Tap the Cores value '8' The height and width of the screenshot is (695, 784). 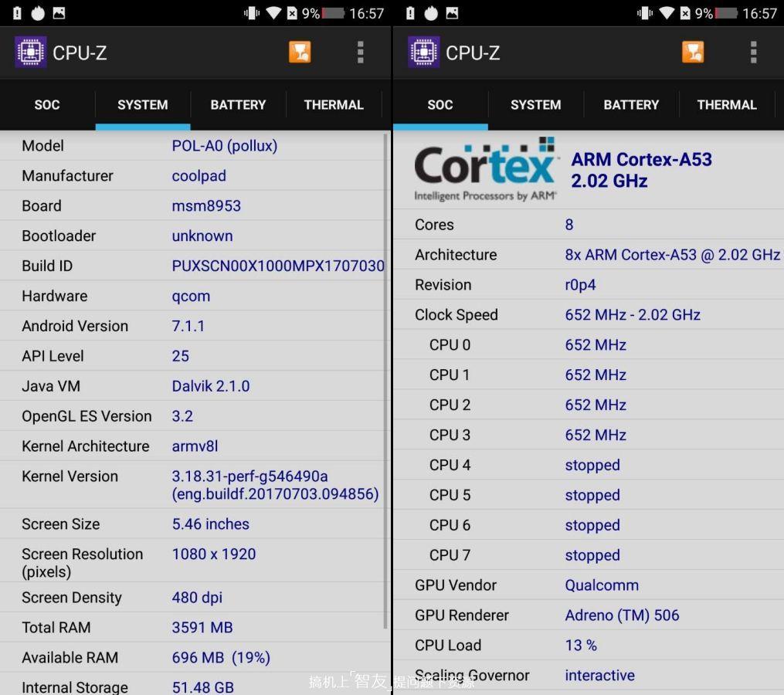(569, 225)
